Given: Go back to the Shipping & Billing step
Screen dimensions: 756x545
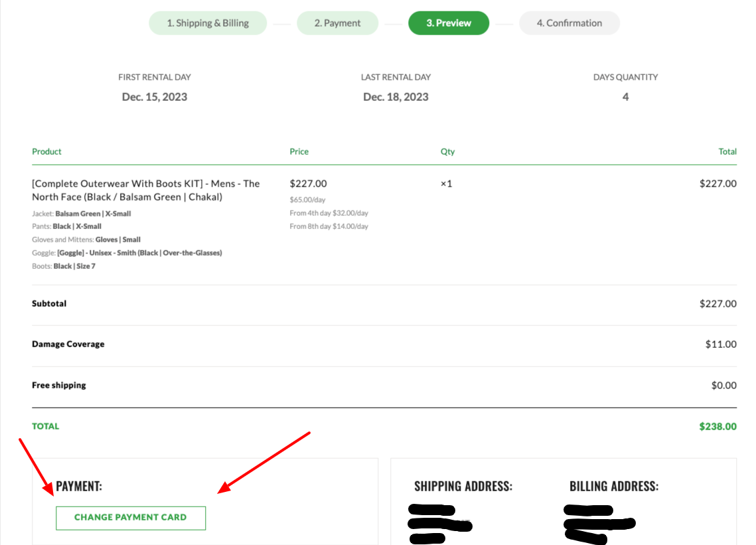Looking at the screenshot, I should click(x=208, y=23).
